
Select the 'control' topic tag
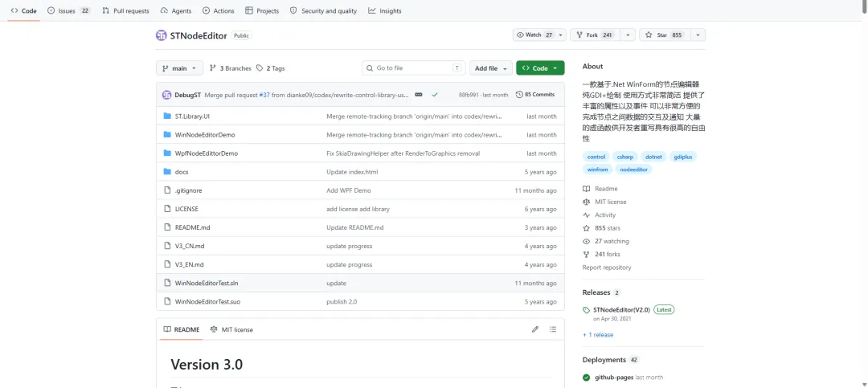coord(596,157)
